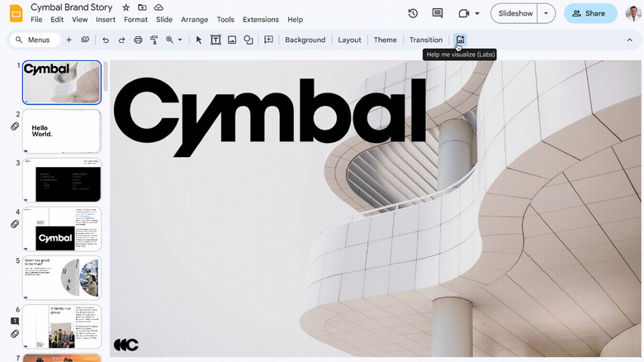Click the Share button
Image resolution: width=644 pixels, height=362 pixels.
tap(590, 13)
